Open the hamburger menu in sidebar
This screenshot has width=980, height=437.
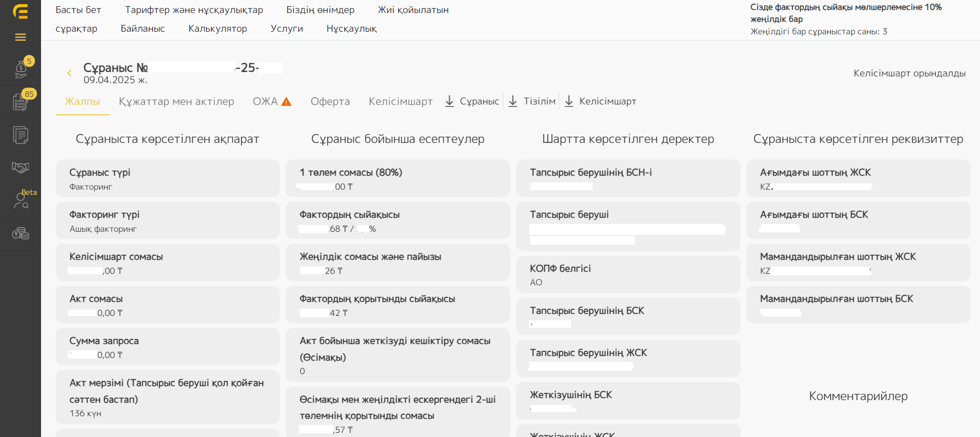pyautogui.click(x=20, y=37)
